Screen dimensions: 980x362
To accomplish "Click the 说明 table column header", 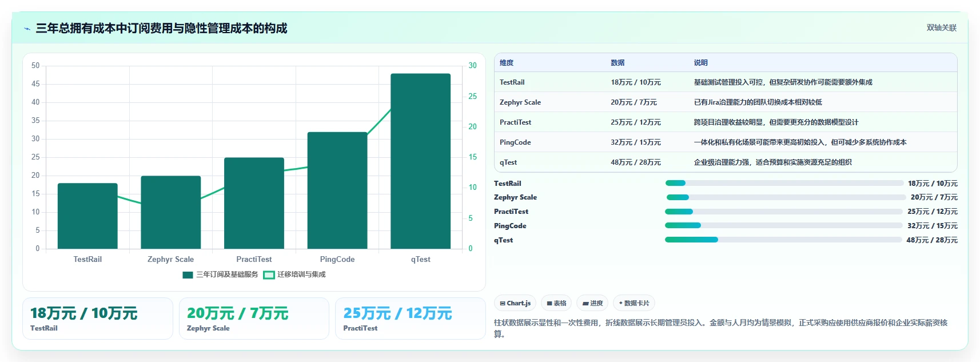I will (x=701, y=63).
